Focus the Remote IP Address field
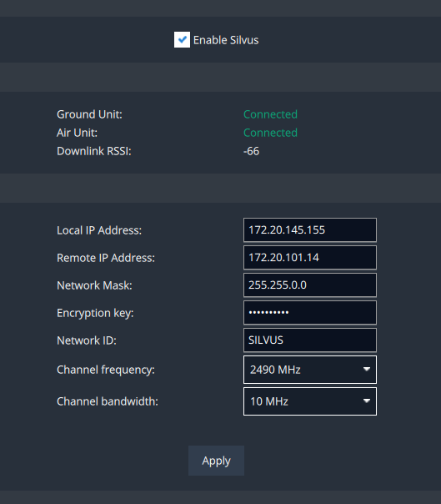Screen dimensions: 441x504 click(x=310, y=258)
